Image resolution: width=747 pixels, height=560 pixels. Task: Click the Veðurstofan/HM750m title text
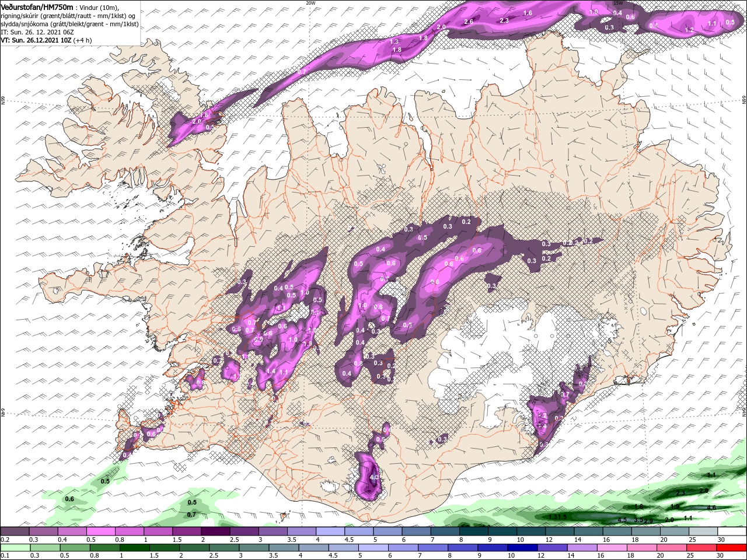37,6
